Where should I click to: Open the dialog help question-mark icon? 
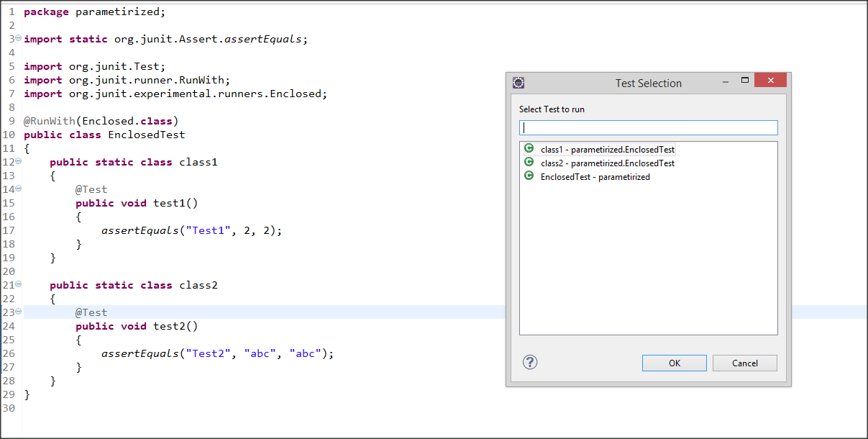(530, 362)
